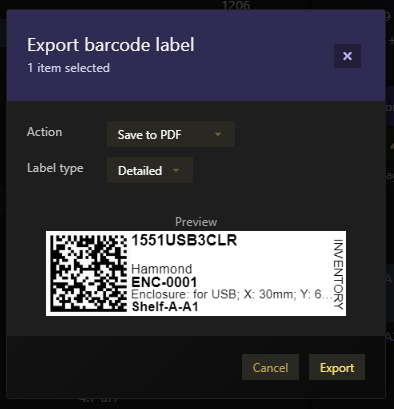Click the 1 item selected subtitle

click(68, 68)
